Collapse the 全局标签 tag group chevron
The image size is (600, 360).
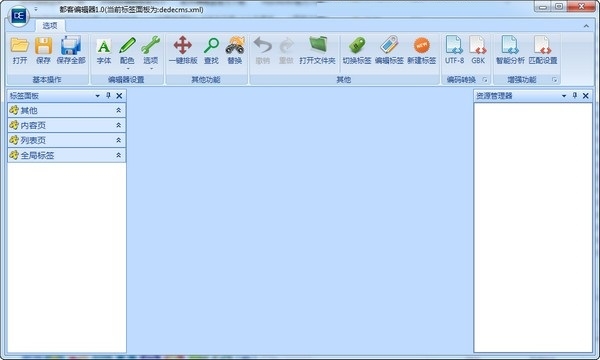click(119, 155)
